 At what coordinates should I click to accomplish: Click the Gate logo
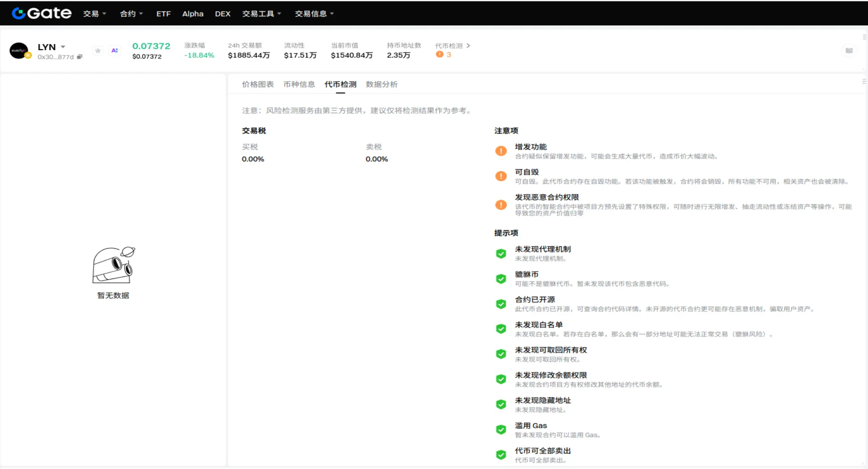42,13
